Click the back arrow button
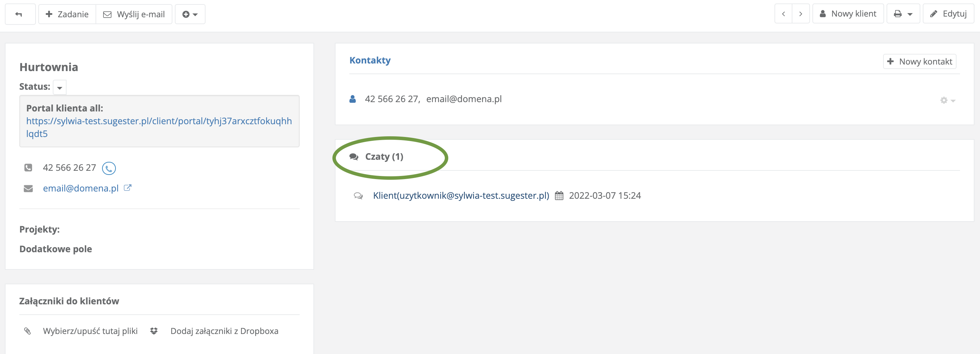 click(x=19, y=14)
